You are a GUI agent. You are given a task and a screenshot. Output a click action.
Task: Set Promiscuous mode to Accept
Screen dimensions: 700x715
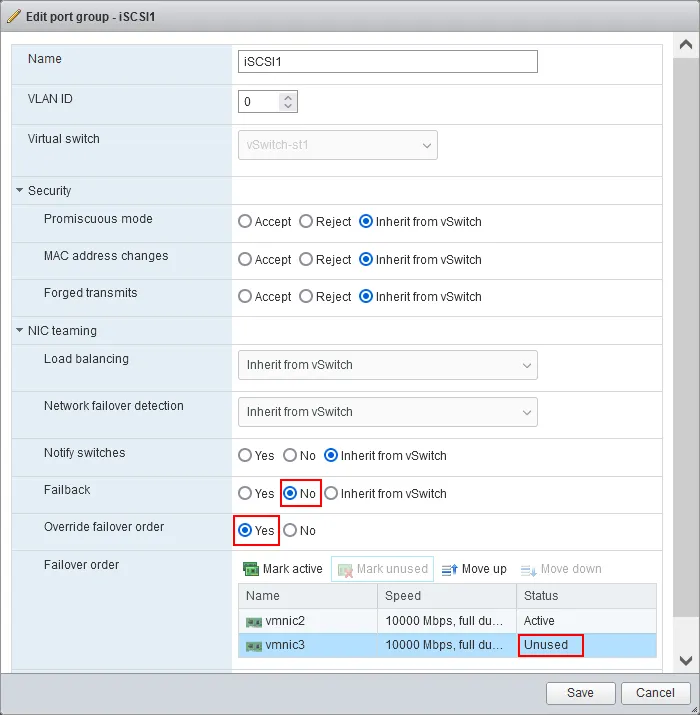[x=245, y=222]
